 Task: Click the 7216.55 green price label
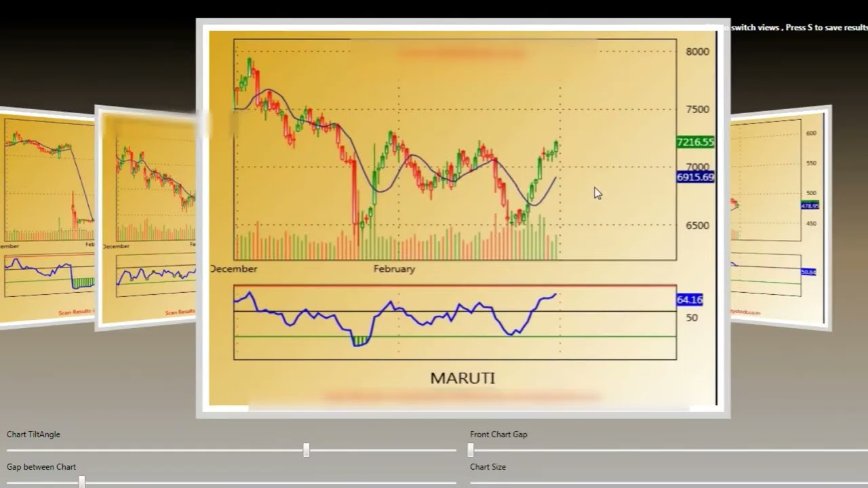point(695,142)
